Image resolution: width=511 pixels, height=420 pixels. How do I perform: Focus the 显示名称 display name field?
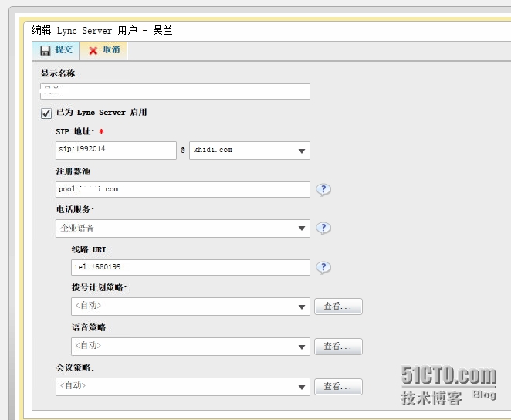tap(175, 92)
